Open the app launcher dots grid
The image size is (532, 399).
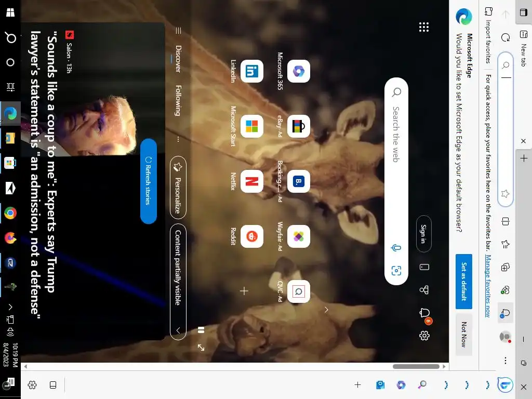pyautogui.click(x=424, y=27)
